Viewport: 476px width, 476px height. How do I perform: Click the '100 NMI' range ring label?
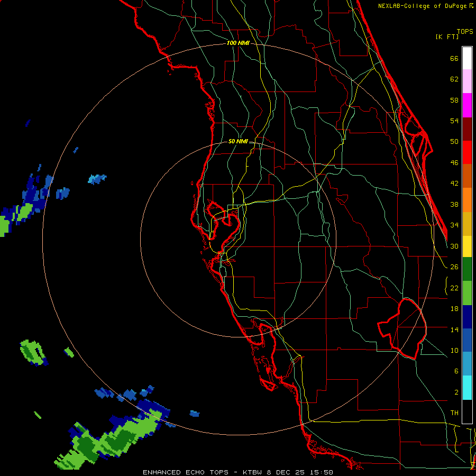click(x=238, y=43)
